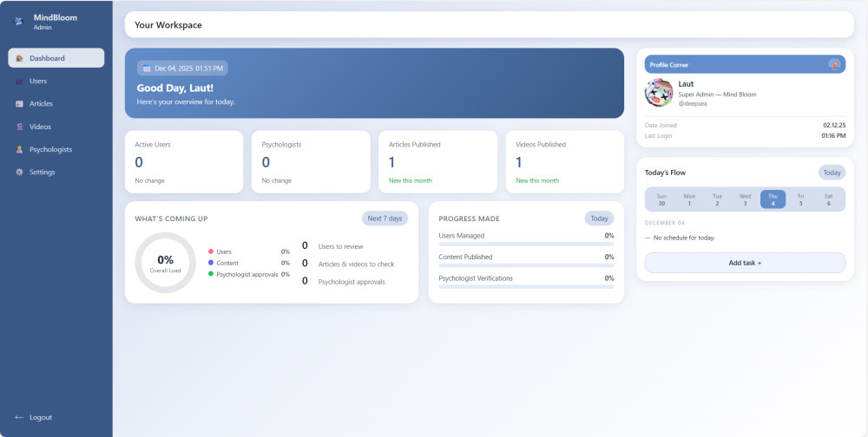Click the Content Published progress bar
This screenshot has height=437, width=868.
526,265
